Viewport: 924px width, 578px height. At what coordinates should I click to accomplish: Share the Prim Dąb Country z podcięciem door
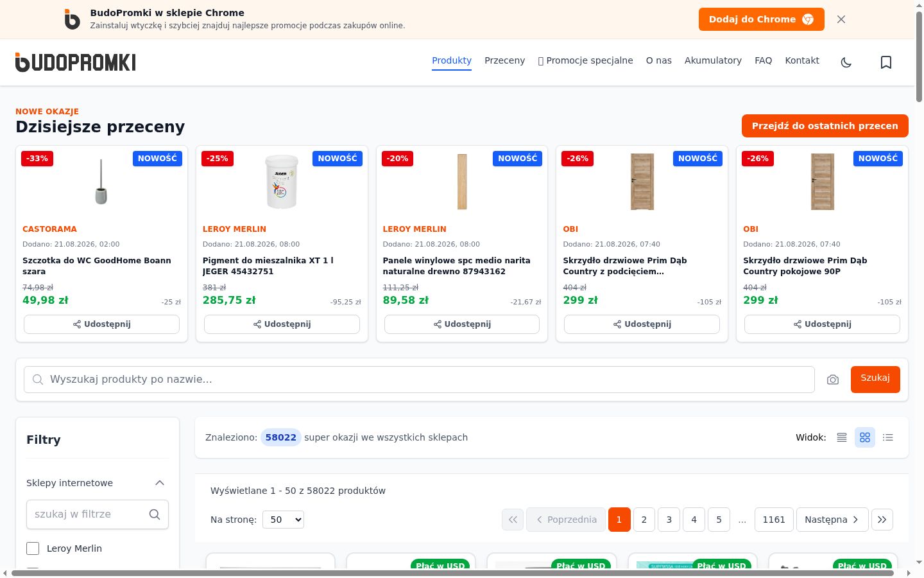(642, 324)
